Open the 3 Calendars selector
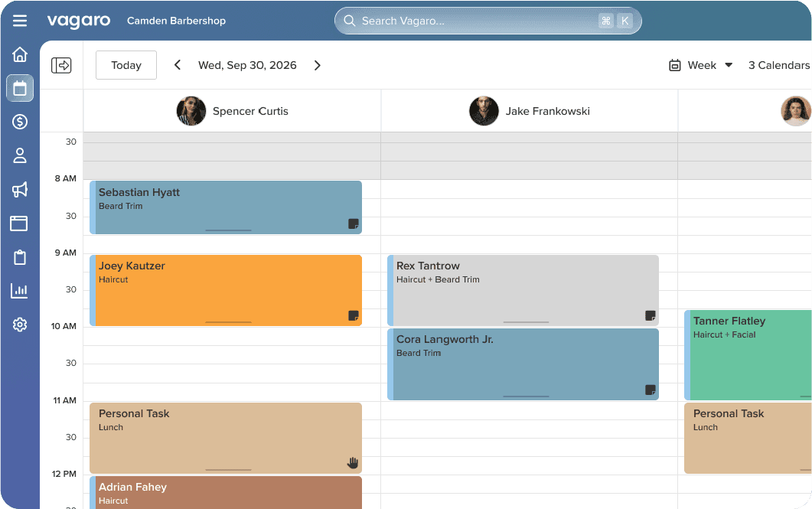This screenshot has height=509, width=812. [778, 65]
